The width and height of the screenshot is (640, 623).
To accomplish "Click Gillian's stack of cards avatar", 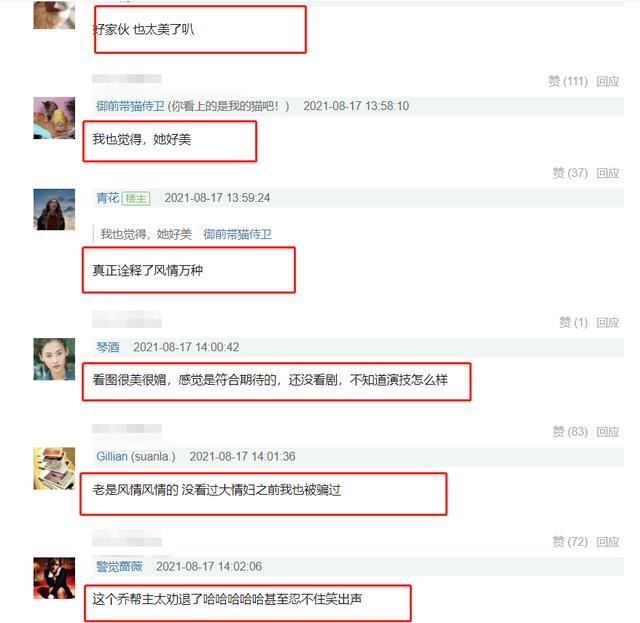I will pos(54,468).
